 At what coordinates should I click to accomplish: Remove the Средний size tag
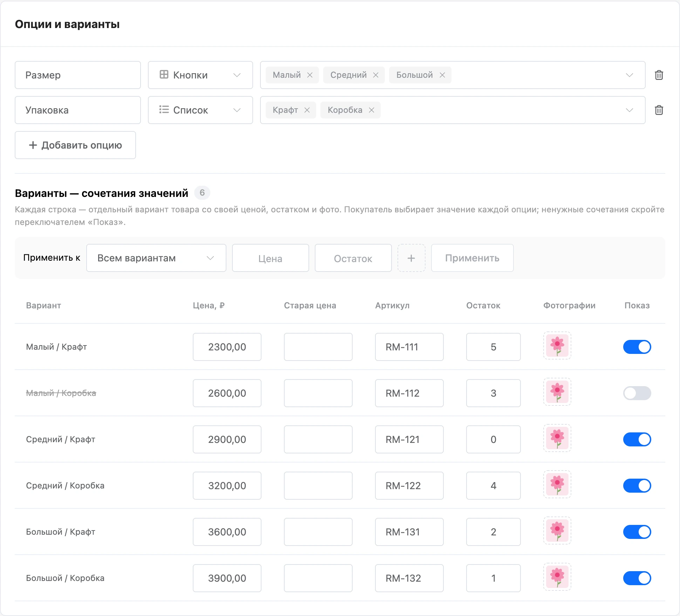click(376, 75)
